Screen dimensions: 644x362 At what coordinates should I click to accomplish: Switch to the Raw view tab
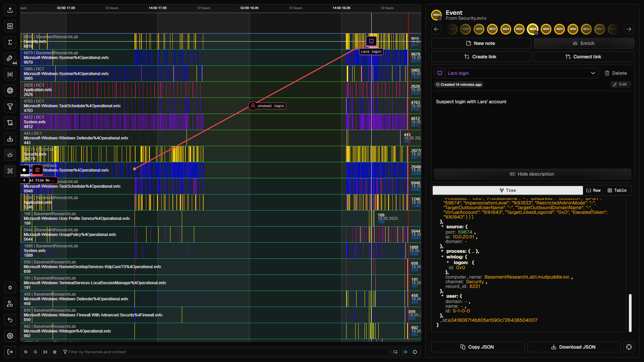[594, 190]
